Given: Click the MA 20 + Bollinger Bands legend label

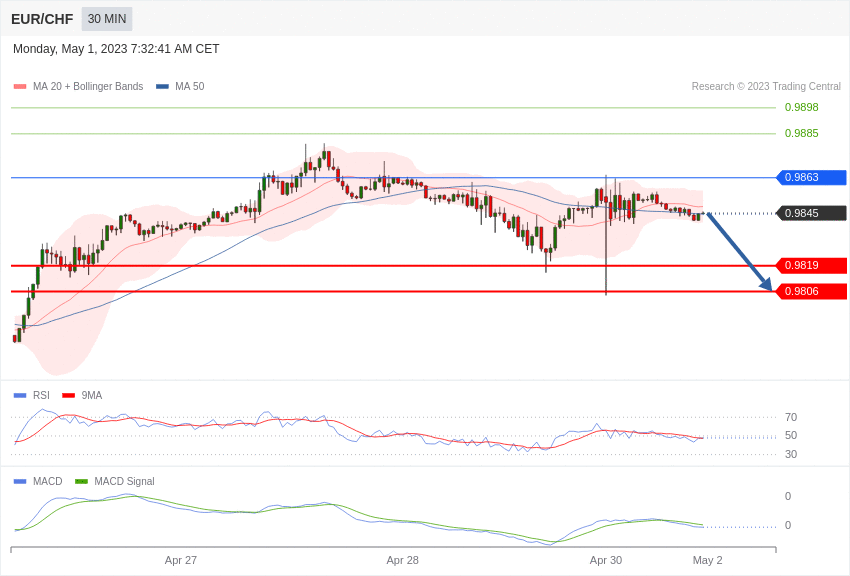Looking at the screenshot, I should pyautogui.click(x=88, y=86).
